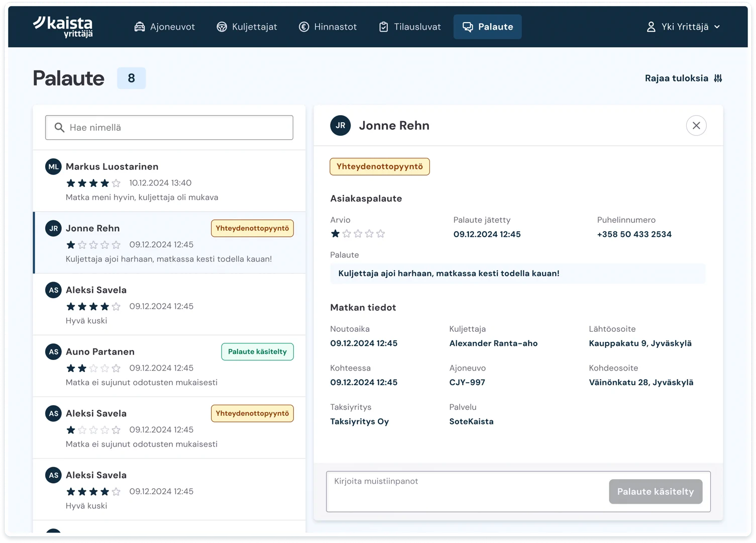Click the JR avatar in feedback list
This screenshot has width=756, height=543.
pos(53,228)
